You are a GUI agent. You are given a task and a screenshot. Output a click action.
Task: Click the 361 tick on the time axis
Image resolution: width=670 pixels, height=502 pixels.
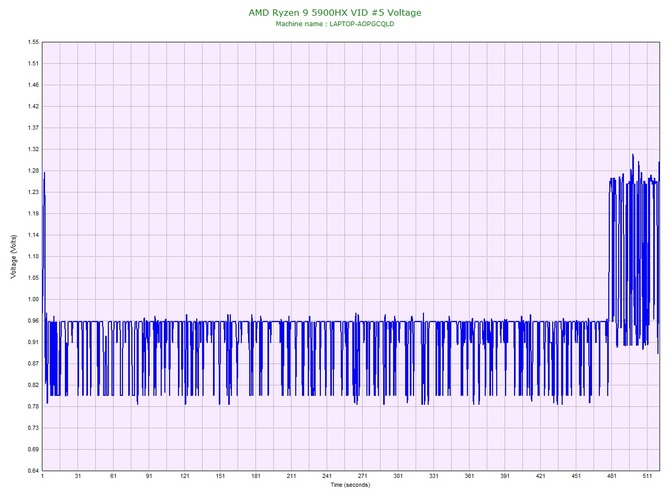tap(470, 476)
